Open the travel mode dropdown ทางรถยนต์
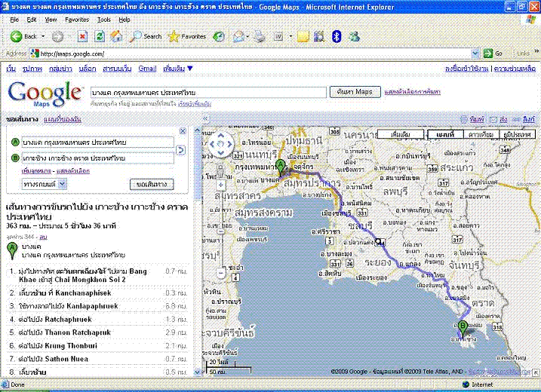 [45, 184]
